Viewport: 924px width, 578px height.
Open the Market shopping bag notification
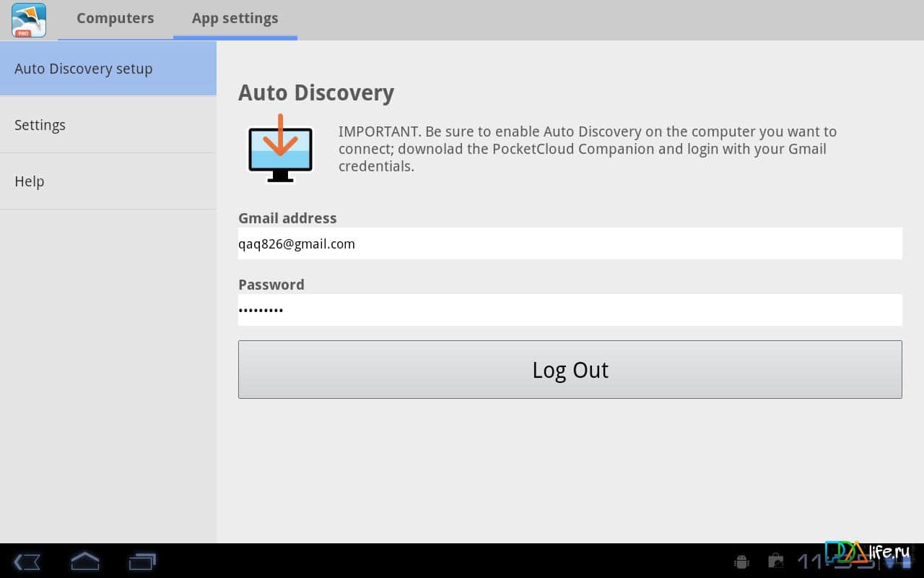click(776, 561)
